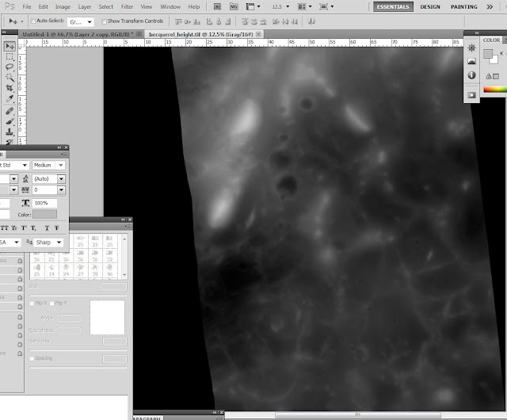507x420 pixels.
Task: Click the Superscript text style icon
Action: [24, 227]
